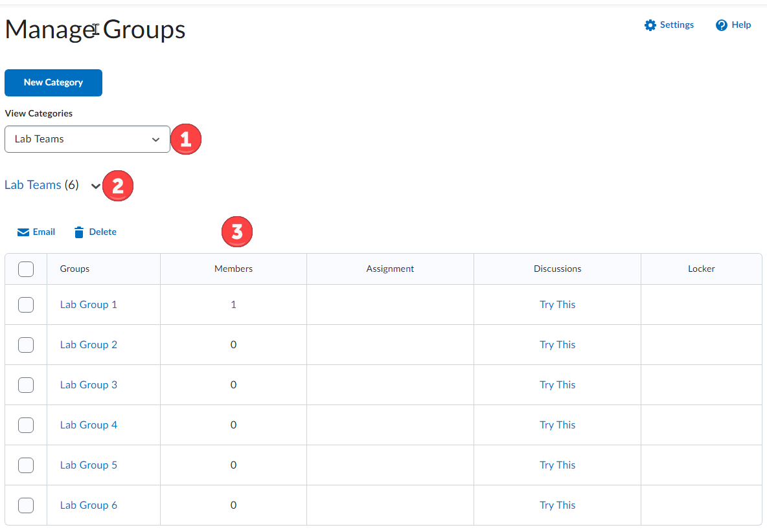
Task: Open the View Categories dropdown
Action: [x=87, y=139]
